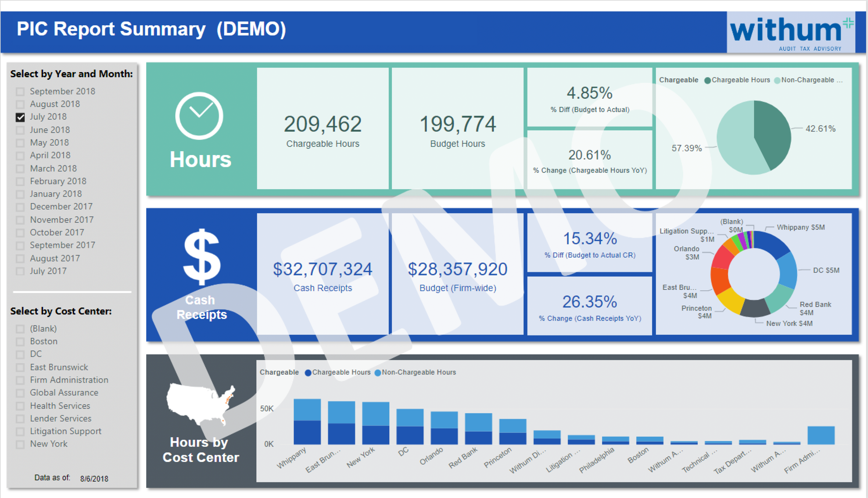Click the dollar sign Cash Receipts icon
The image size is (868, 498).
click(202, 257)
